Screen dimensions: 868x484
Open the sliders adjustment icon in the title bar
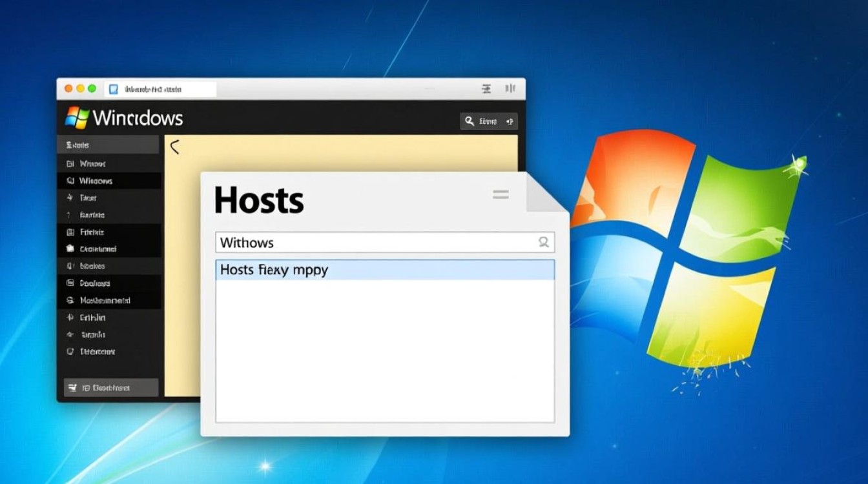coord(486,88)
